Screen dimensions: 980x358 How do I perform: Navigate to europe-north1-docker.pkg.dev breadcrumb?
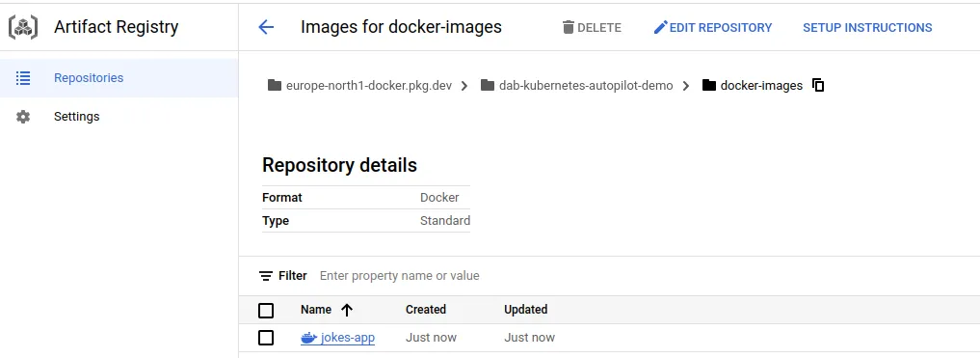pos(369,86)
